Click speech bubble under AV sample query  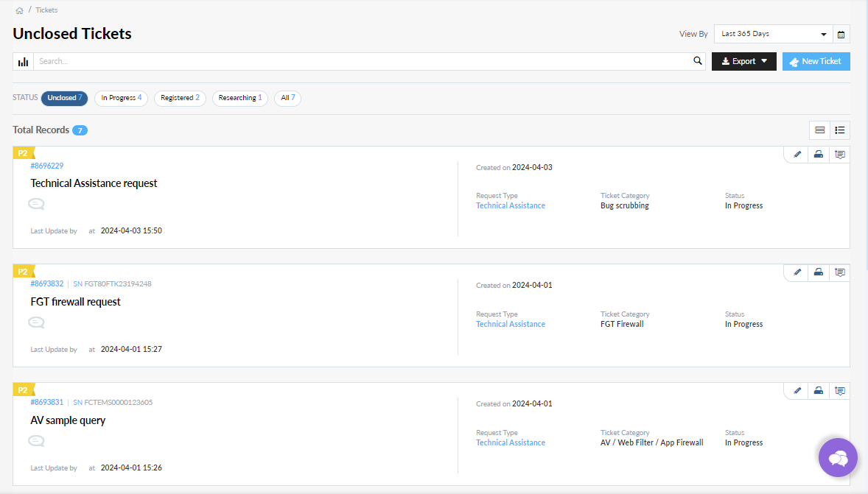pyautogui.click(x=37, y=441)
